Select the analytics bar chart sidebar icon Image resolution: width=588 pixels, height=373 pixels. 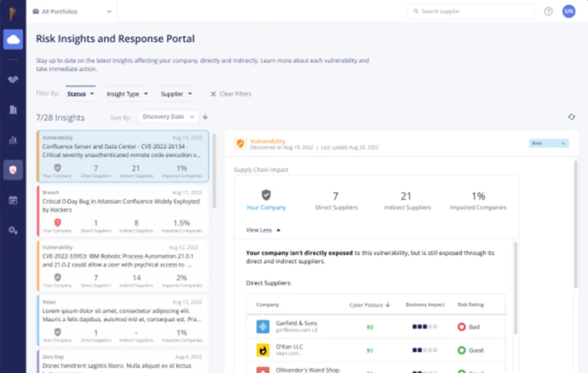13,139
